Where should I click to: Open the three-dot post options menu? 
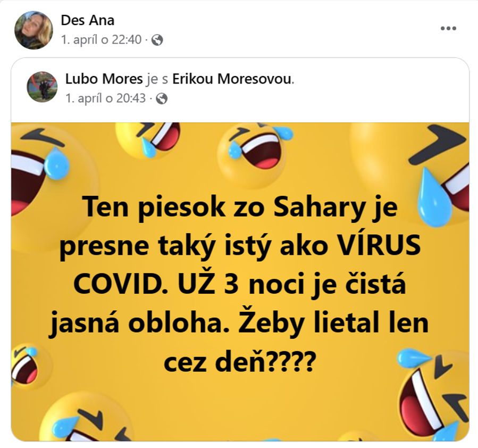click(448, 28)
